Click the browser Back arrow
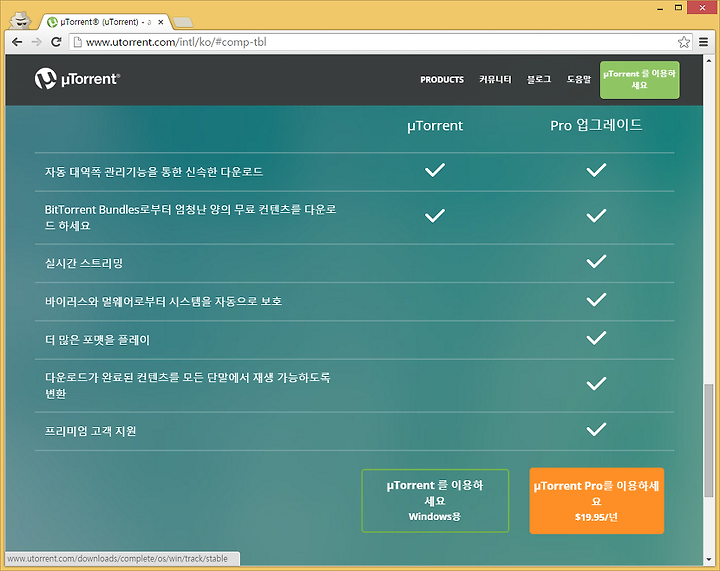The width and height of the screenshot is (720, 571). click(x=17, y=42)
